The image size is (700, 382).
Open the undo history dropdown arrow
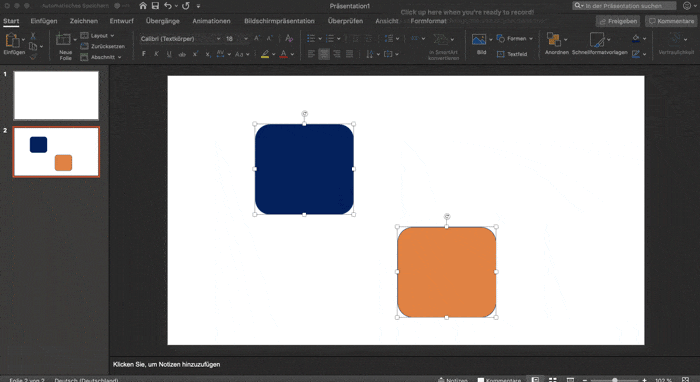coord(176,6)
